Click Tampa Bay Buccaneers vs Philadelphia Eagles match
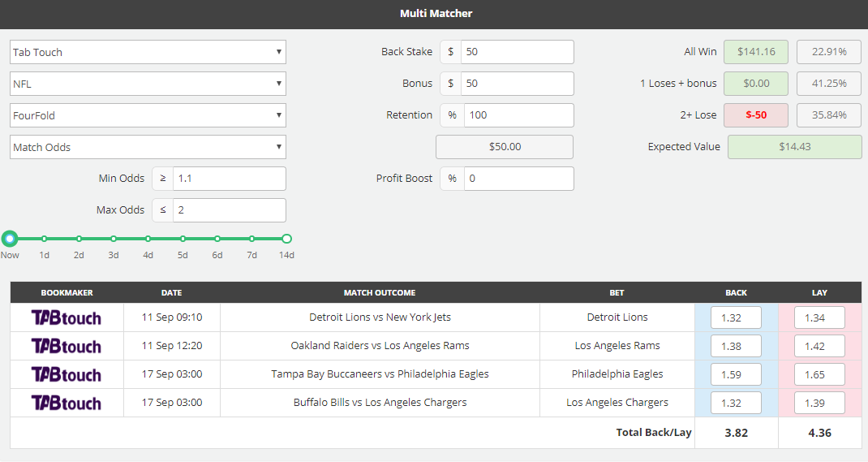The height and width of the screenshot is (462, 868). pos(380,374)
